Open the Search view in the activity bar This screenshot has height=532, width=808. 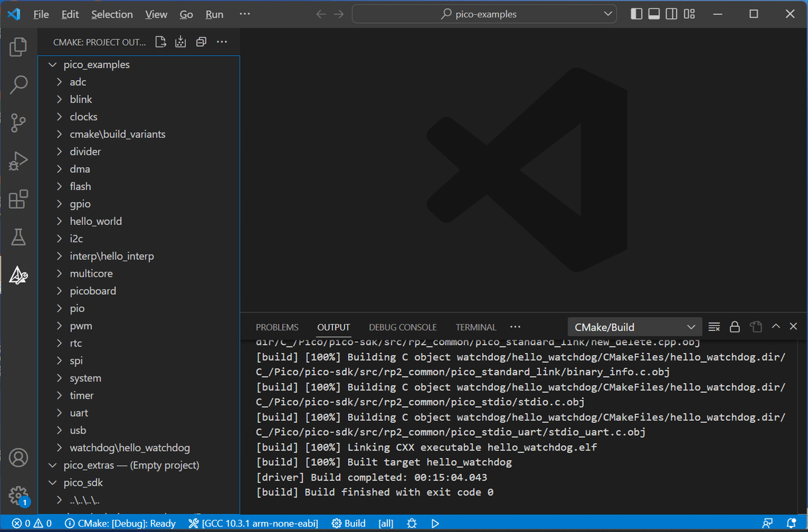[x=18, y=85]
